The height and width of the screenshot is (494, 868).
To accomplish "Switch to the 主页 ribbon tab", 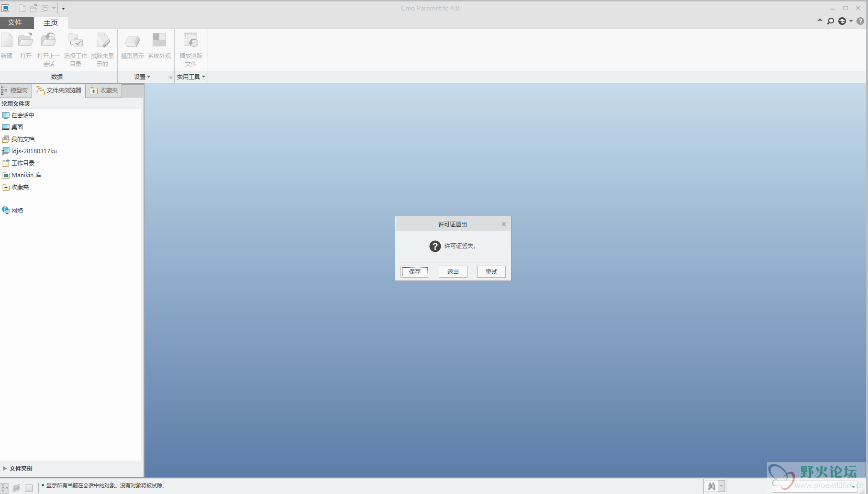I will (51, 22).
